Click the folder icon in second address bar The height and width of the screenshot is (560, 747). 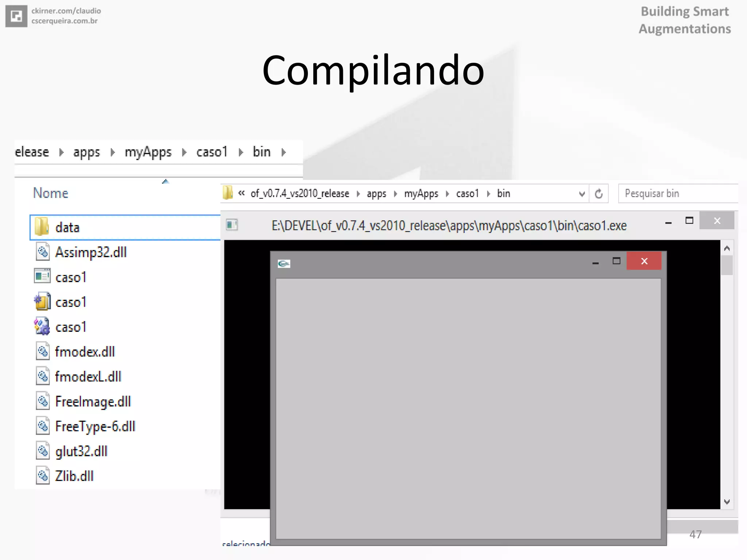(x=227, y=193)
